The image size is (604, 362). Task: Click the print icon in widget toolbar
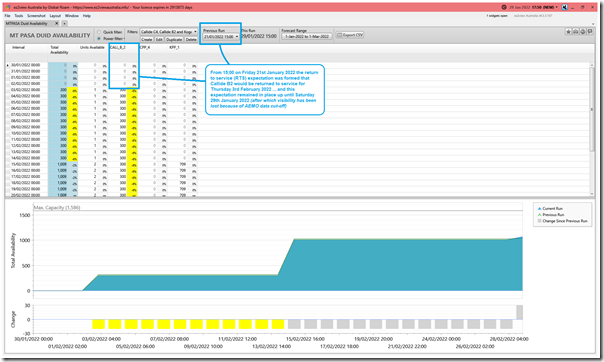(583, 32)
